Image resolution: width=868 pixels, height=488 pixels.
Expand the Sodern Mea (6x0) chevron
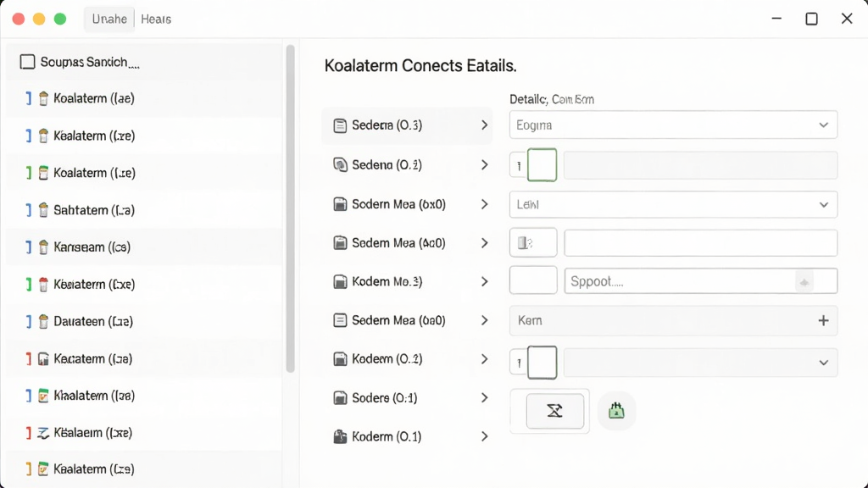[x=484, y=204]
